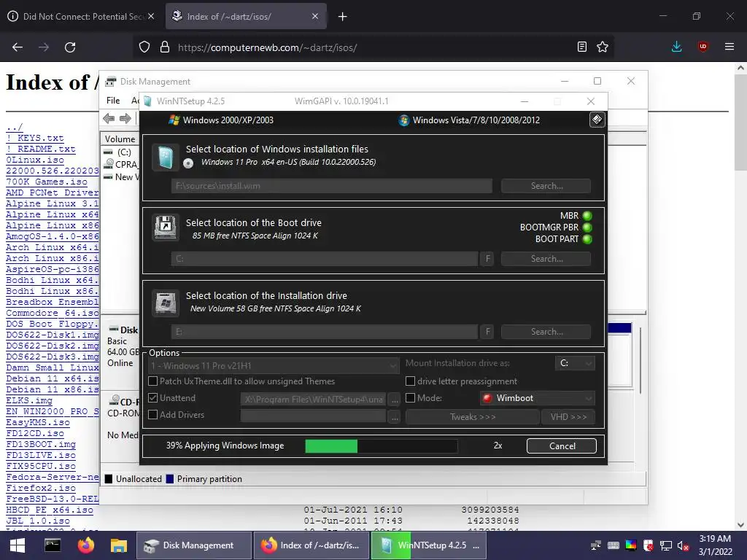Open File Explorer from taskbar
Image resolution: width=747 pixels, height=560 pixels.
[x=119, y=545]
